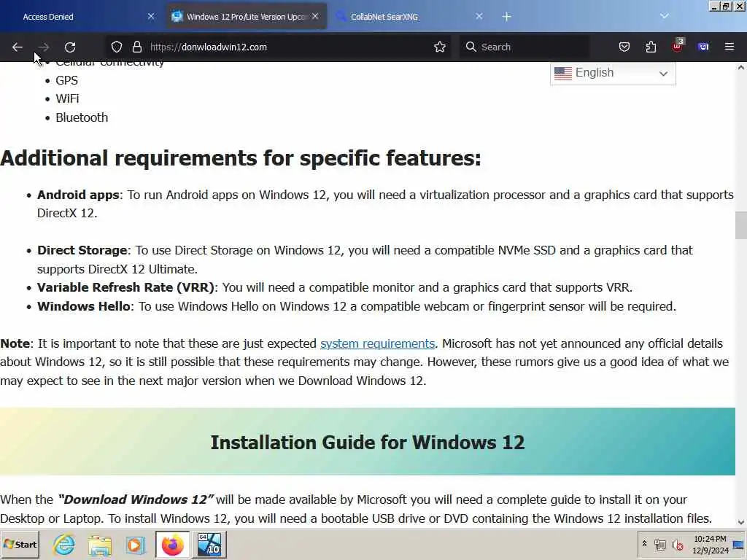Launch Internet Explorer from the taskbar
The width and height of the screenshot is (747, 560).
pyautogui.click(x=64, y=544)
